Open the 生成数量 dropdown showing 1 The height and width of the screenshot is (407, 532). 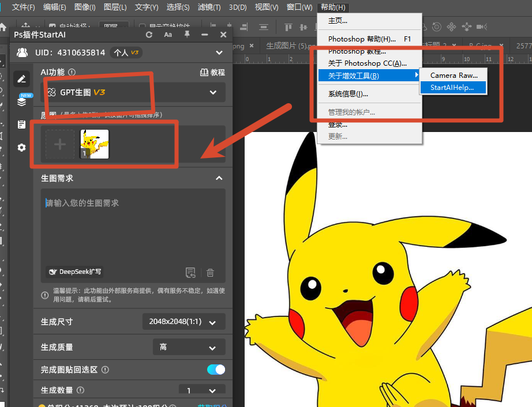coord(202,390)
